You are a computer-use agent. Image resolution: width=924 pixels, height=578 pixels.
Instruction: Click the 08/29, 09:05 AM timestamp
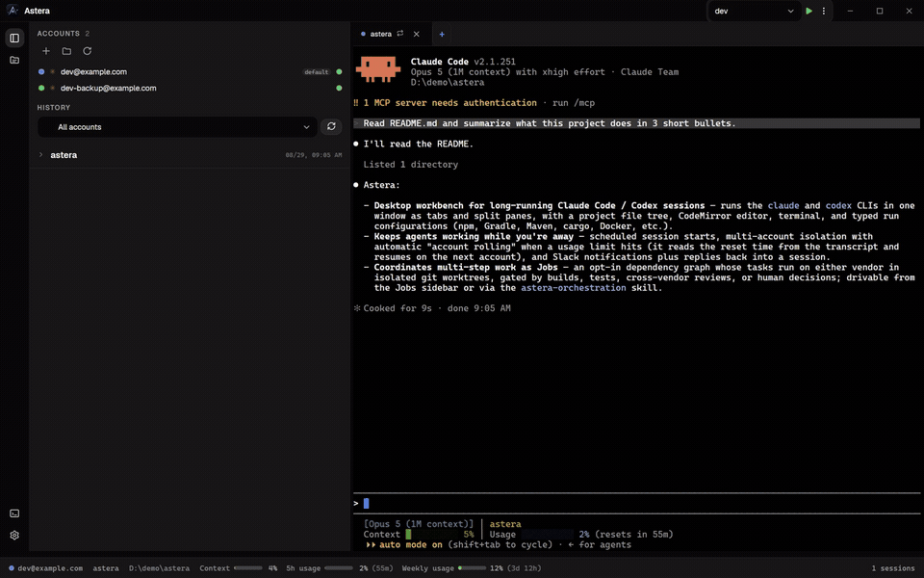tap(314, 155)
